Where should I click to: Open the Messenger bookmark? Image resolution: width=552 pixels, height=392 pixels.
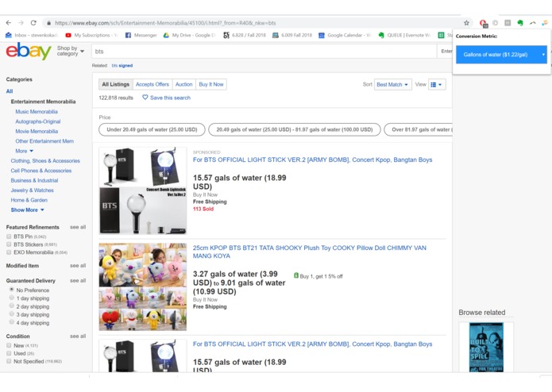tap(141, 35)
